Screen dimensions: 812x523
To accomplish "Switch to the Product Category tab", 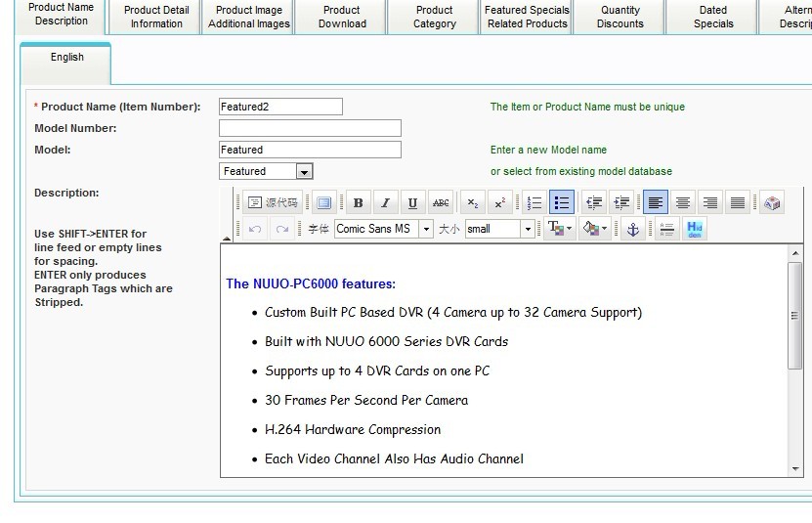I will (x=434, y=17).
